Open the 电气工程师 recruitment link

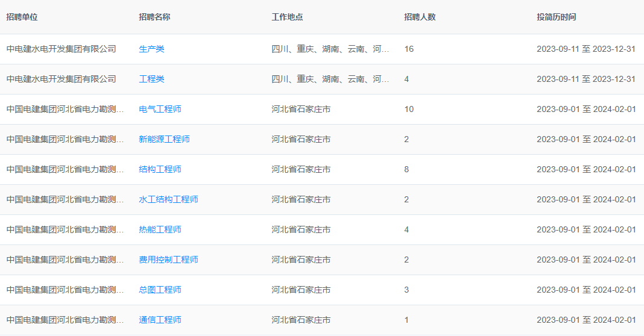point(160,109)
